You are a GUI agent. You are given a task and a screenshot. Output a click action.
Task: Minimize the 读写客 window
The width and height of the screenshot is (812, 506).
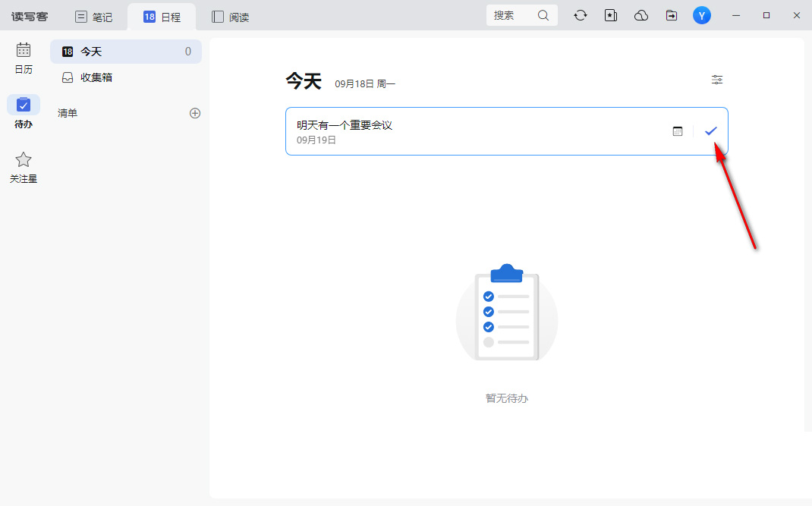click(x=736, y=15)
